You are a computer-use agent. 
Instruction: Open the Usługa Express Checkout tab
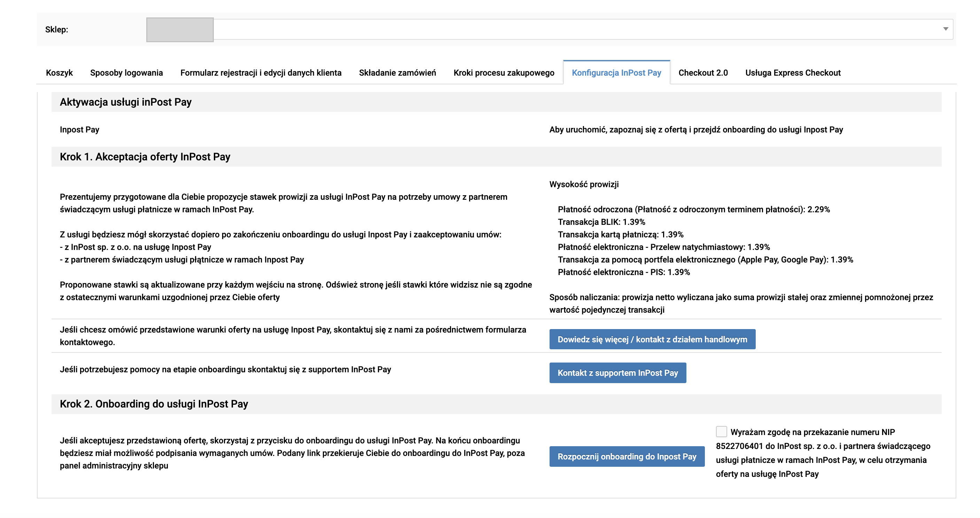pyautogui.click(x=793, y=73)
